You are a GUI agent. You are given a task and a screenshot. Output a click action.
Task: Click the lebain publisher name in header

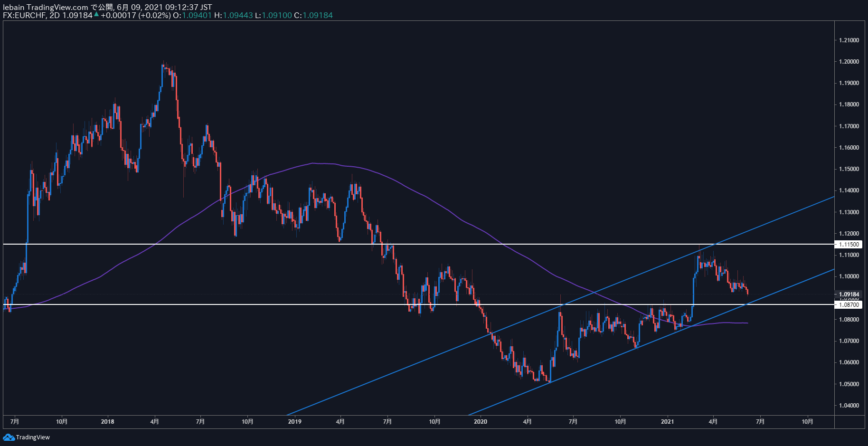click(x=13, y=7)
